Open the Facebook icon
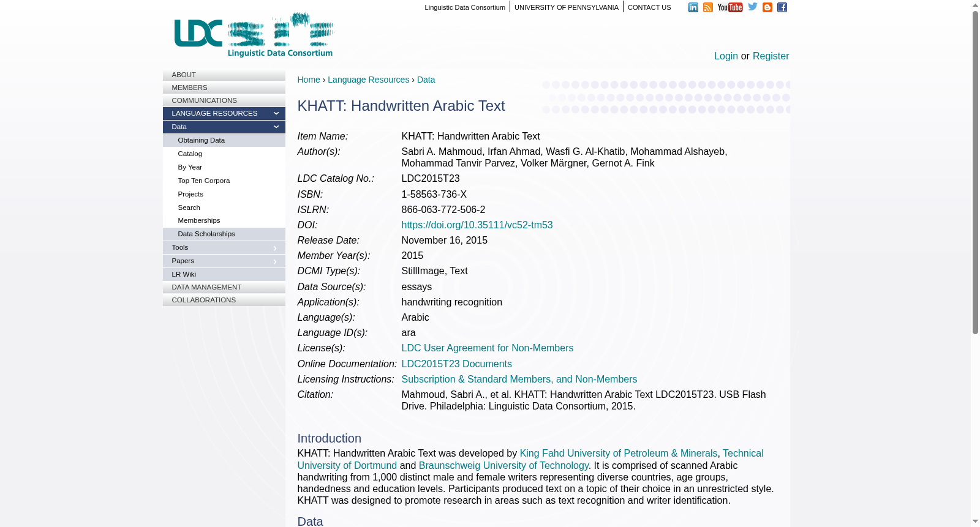980x527 pixels. [782, 7]
